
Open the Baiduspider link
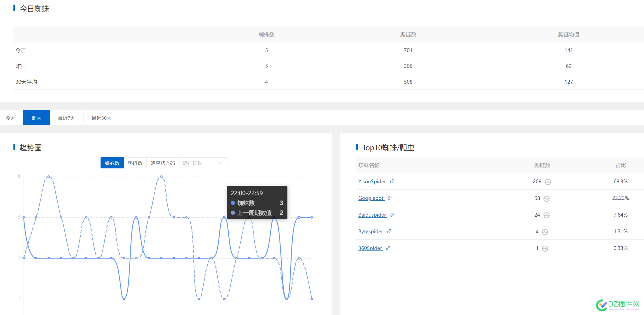coord(372,214)
